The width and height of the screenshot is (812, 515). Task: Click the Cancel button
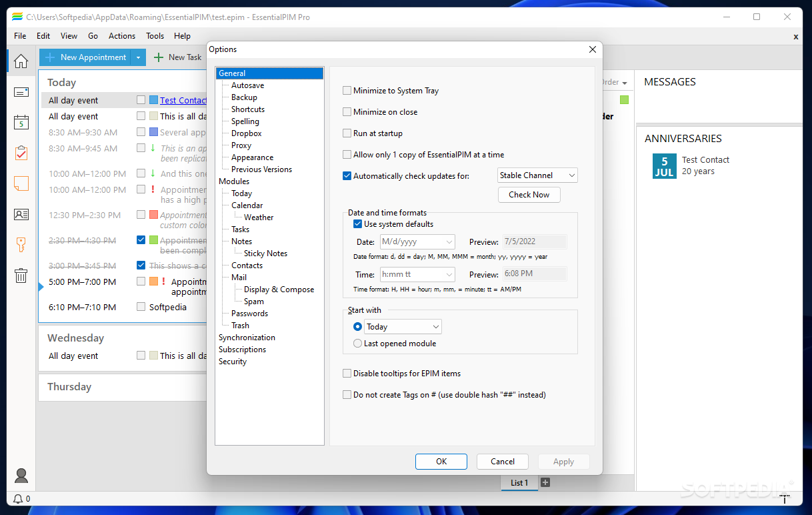tap(503, 462)
